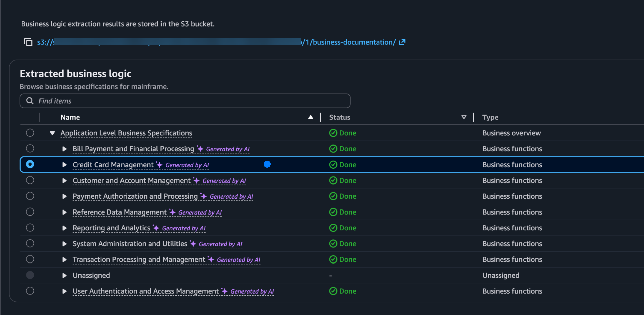Click the Done check icon on the Application Level row
This screenshot has width=644, height=315.
pyautogui.click(x=333, y=133)
